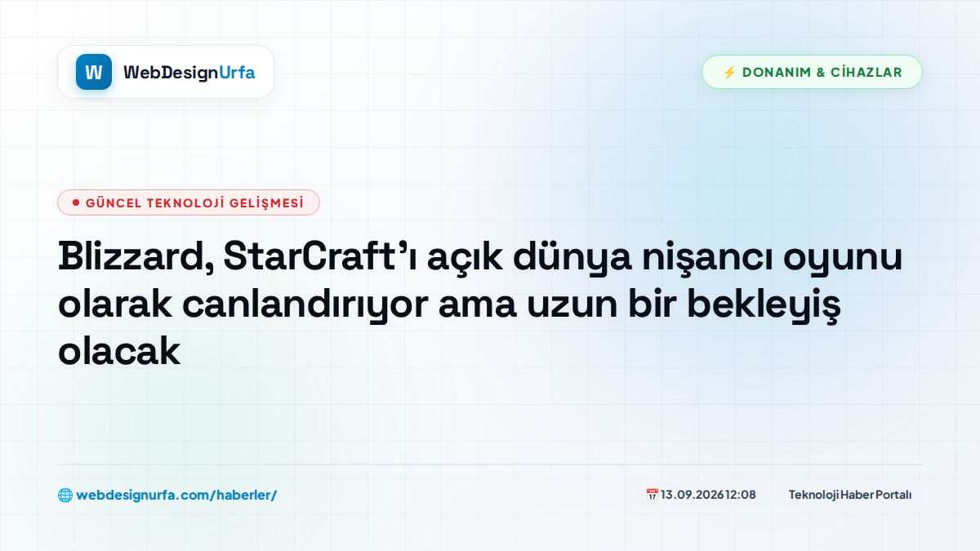Click the calendar icon next to the date
Screen dimensions: 980x551
point(652,495)
